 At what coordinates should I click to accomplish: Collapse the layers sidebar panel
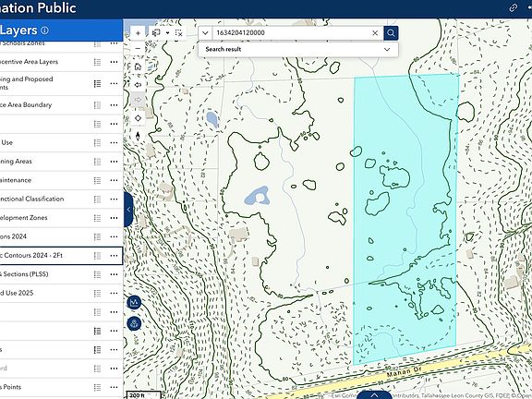click(x=128, y=210)
